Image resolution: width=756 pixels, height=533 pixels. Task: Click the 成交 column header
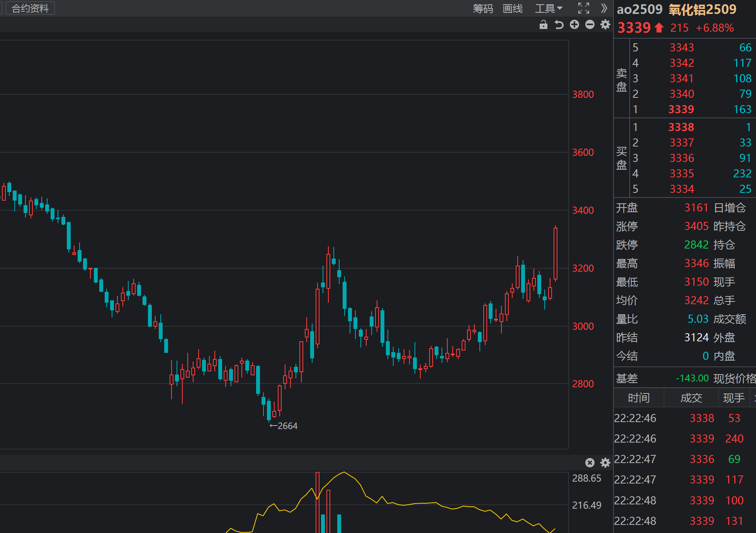pos(691,398)
